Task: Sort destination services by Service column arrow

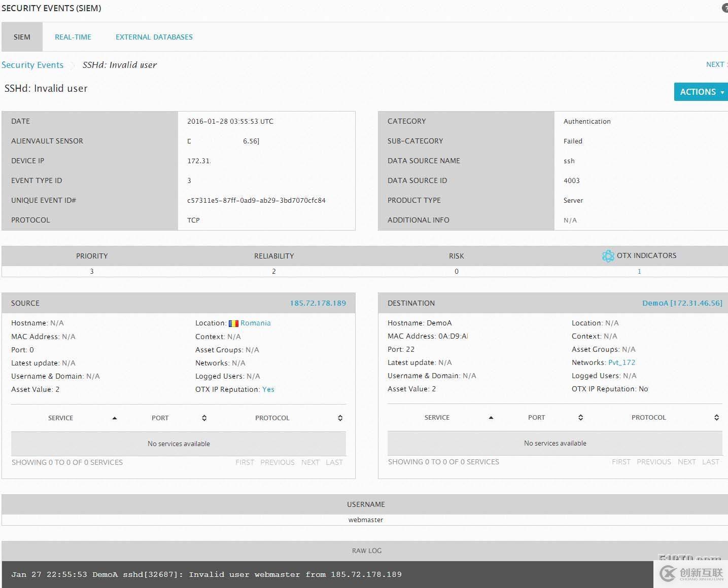Action: click(x=491, y=418)
